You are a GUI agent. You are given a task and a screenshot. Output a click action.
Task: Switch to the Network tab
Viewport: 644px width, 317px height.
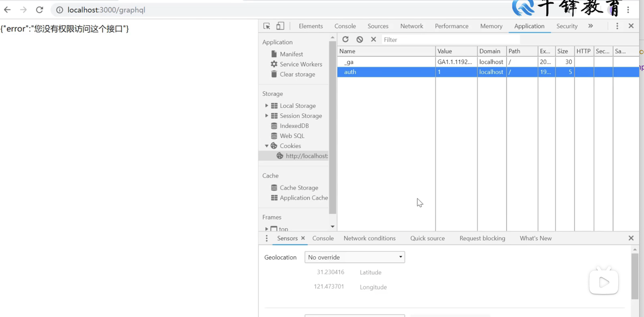point(411,26)
